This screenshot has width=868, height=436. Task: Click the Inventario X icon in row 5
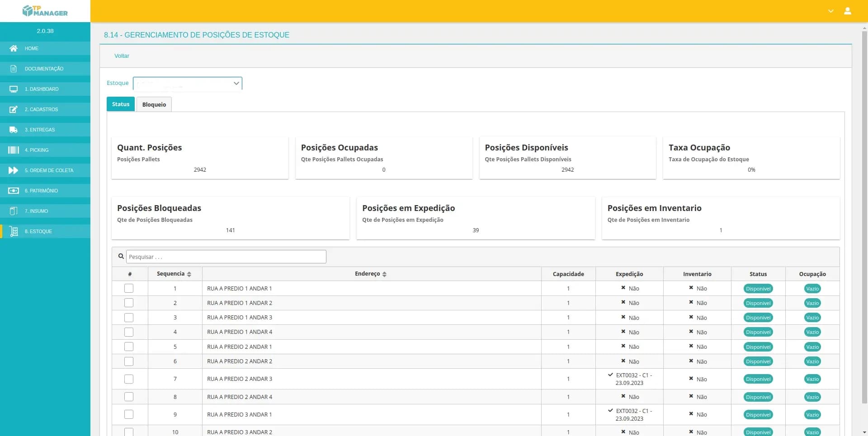[x=691, y=346]
